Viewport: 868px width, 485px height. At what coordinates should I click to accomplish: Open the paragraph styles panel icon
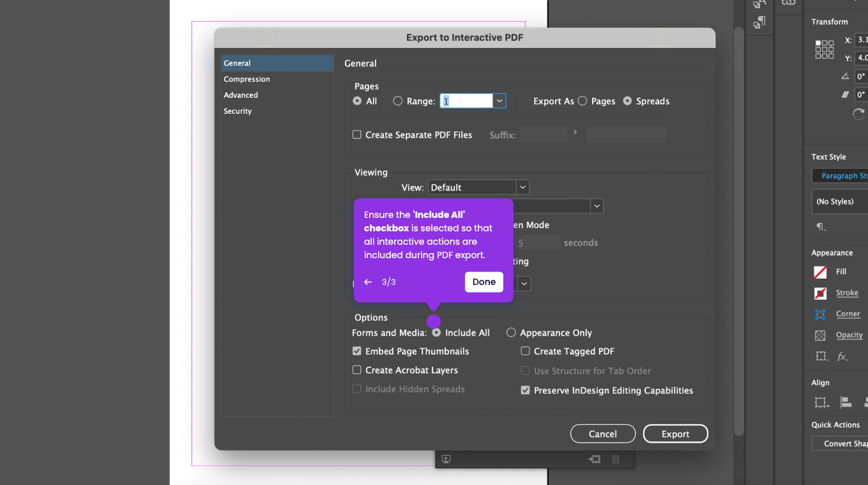coord(759,22)
